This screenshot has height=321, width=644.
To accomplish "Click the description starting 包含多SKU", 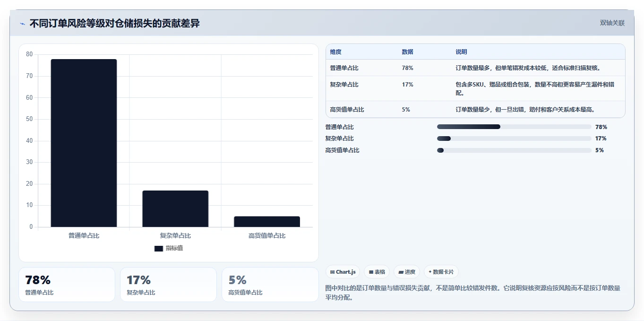I will (x=535, y=89).
